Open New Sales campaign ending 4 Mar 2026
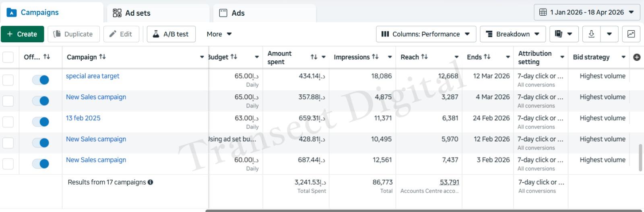This screenshot has height=212, width=644. tap(96, 97)
